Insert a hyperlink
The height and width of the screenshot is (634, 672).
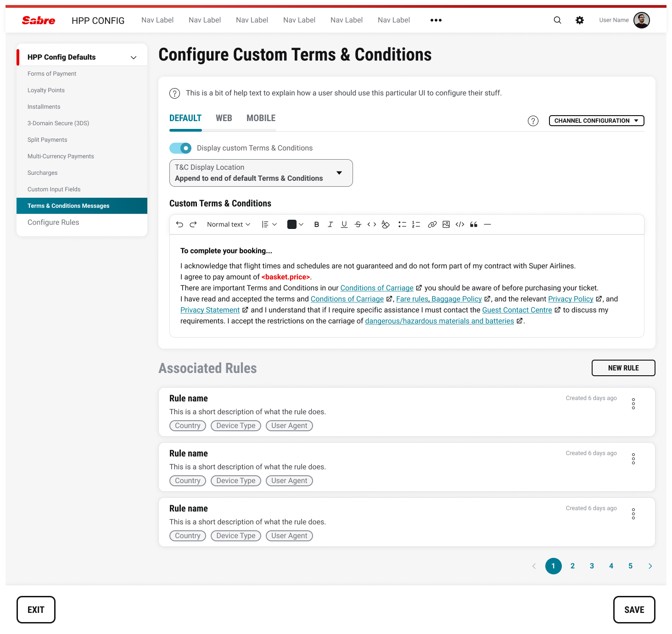tap(432, 224)
